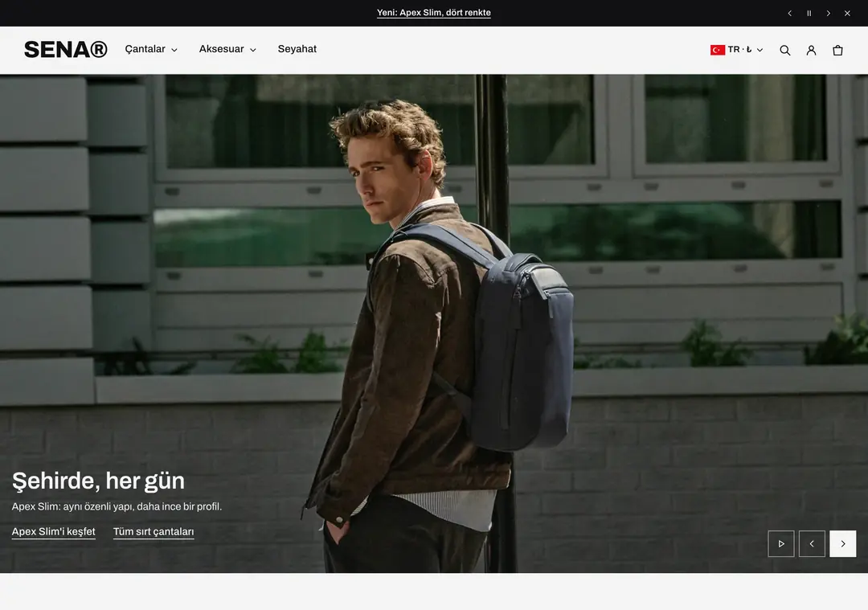Follow the Tüm sırt çantaları link
The image size is (868, 610).
click(154, 531)
